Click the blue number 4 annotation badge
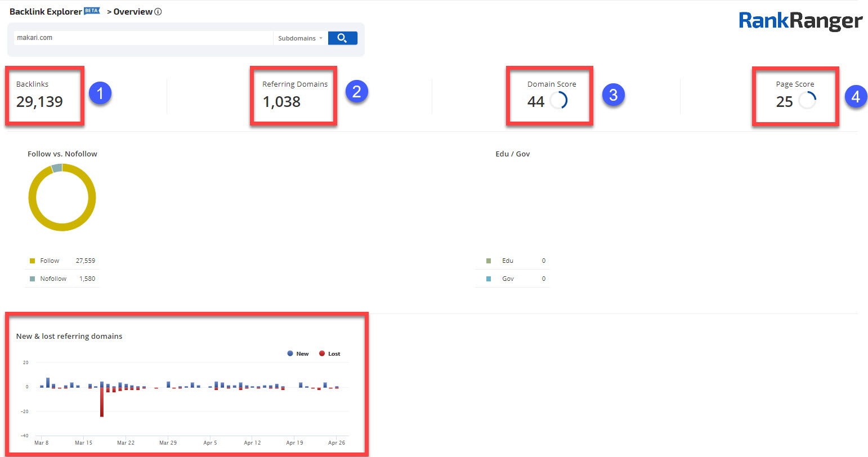This screenshot has height=457, width=868. tap(855, 96)
